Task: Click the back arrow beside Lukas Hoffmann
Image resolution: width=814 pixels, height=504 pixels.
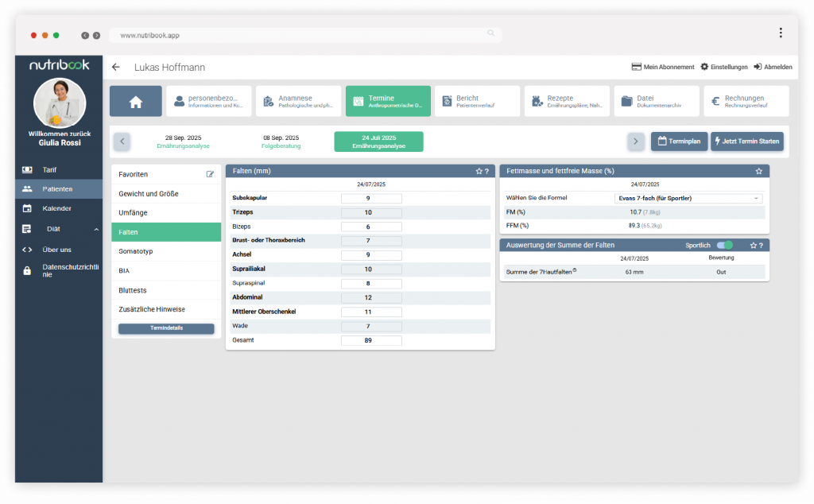Action: coord(116,68)
